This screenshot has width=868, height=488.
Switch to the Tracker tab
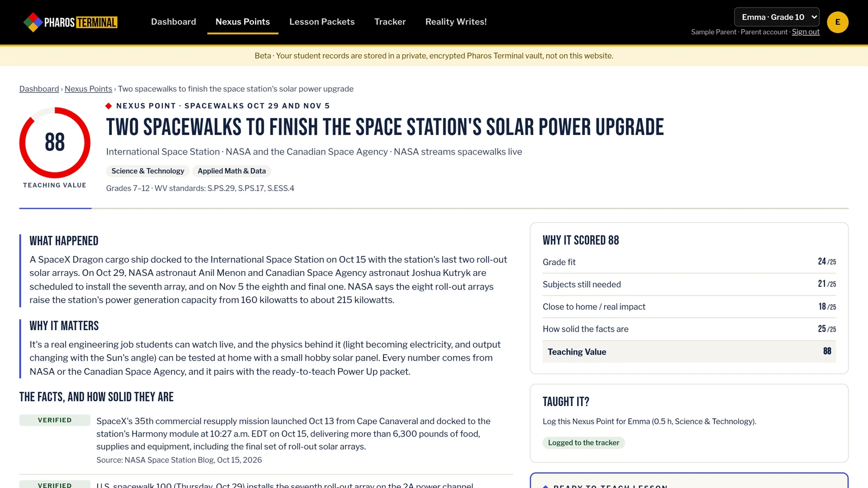click(x=390, y=22)
